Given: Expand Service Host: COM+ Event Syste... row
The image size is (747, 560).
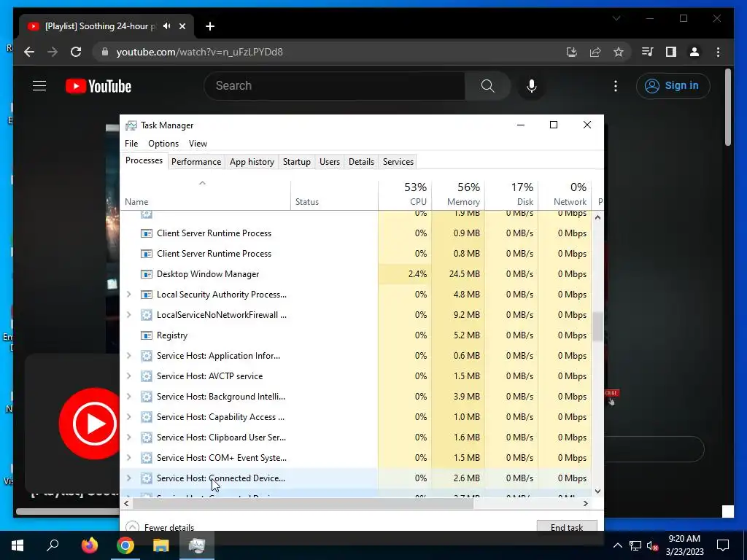Looking at the screenshot, I should pyautogui.click(x=128, y=458).
